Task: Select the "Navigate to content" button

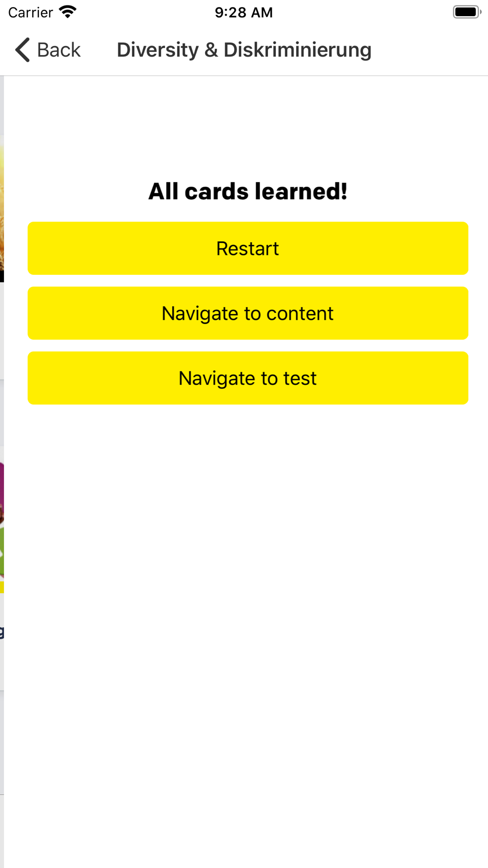Action: point(248,313)
